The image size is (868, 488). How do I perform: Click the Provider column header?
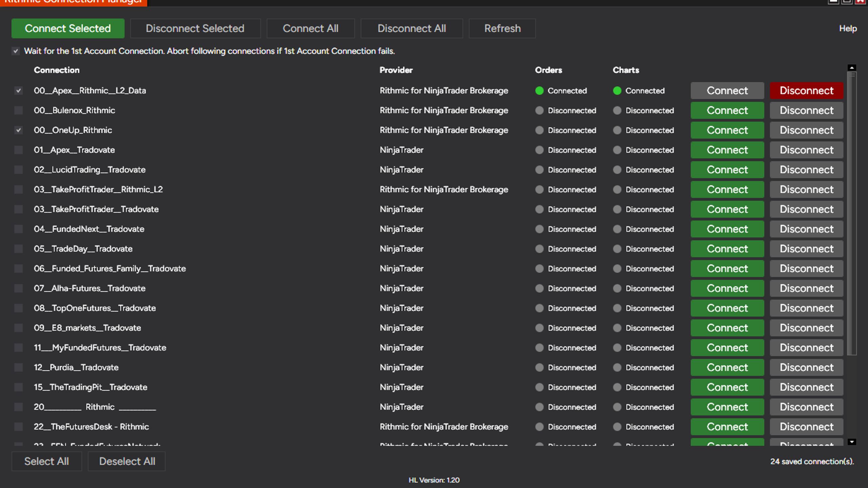pyautogui.click(x=396, y=70)
